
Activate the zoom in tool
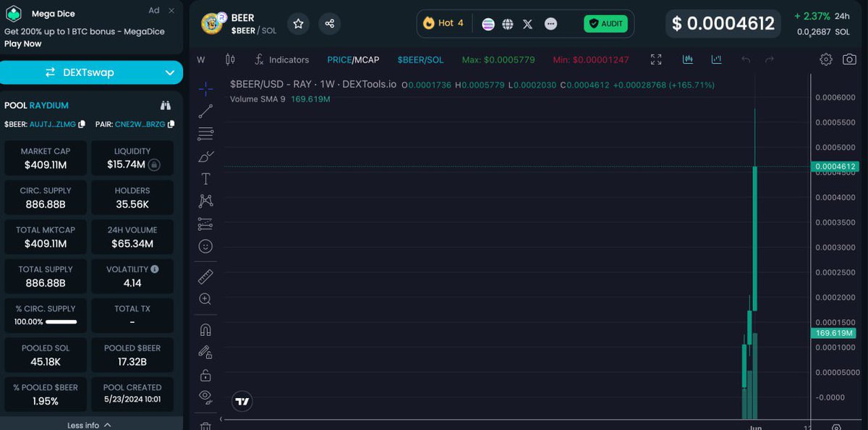point(205,299)
